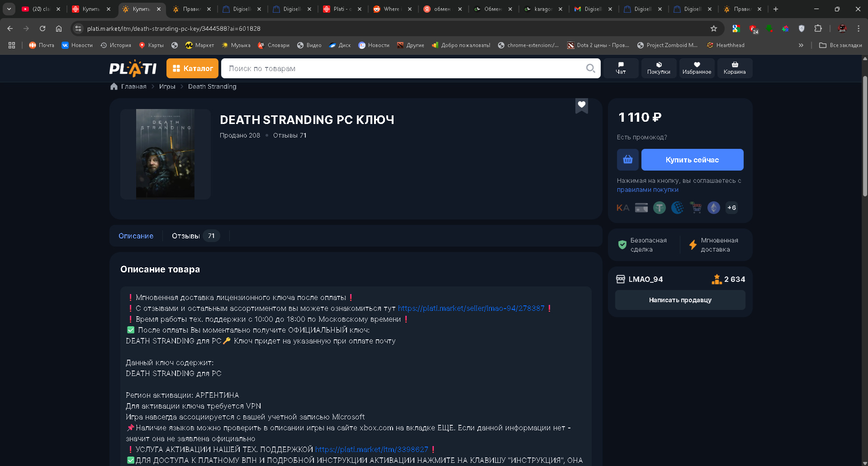Image resolution: width=868 pixels, height=466 pixels.
Task: Select the Tether payment icon
Action: (659, 208)
